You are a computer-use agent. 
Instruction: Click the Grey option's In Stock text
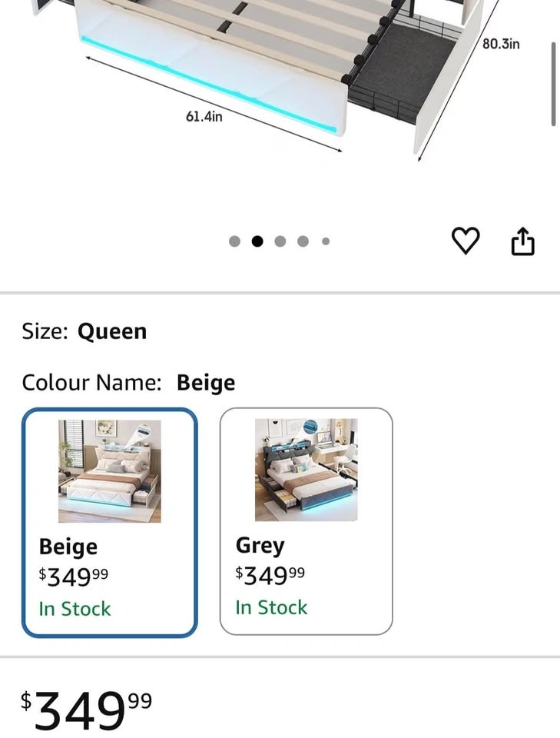[271, 607]
